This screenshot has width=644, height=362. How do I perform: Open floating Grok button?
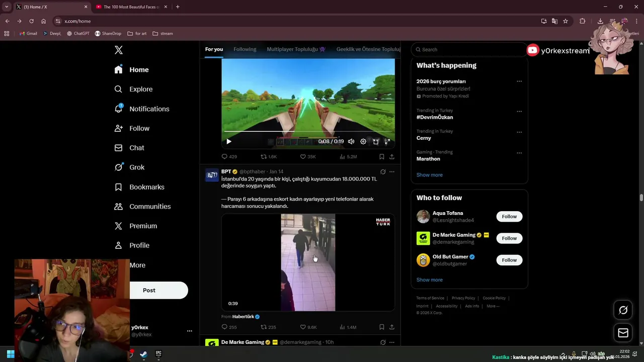pos(623,310)
